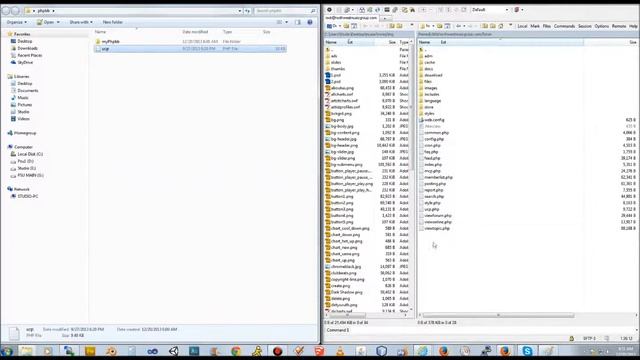Open Organize dropdown in Explorer
This screenshot has height=360, width=640.
(x=17, y=22)
